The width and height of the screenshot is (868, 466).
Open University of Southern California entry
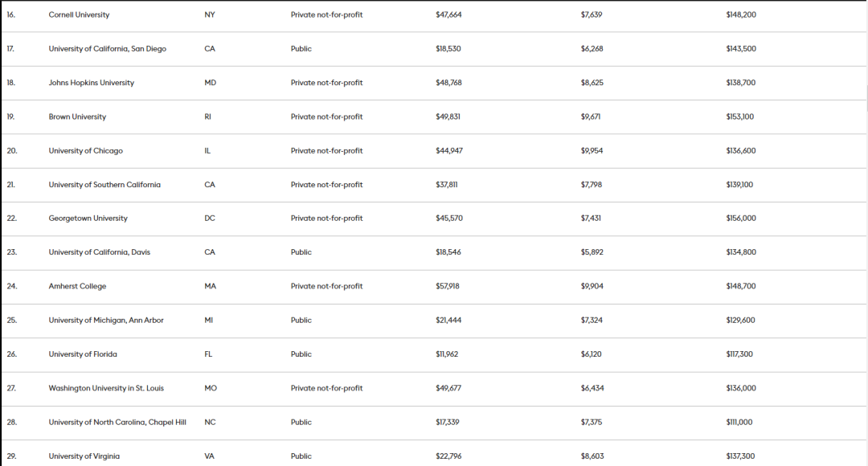click(x=104, y=185)
